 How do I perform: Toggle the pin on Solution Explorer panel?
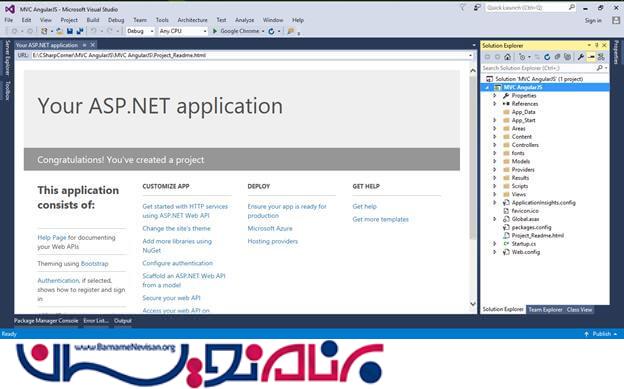point(597,45)
